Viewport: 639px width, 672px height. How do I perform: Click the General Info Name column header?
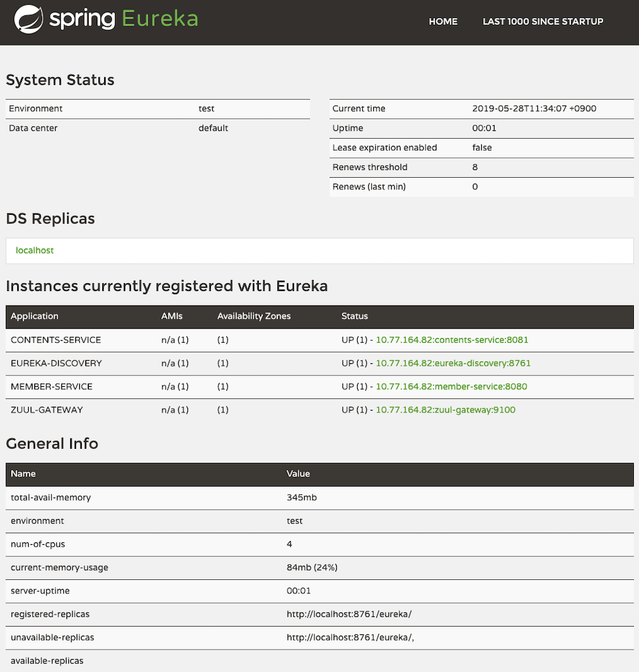click(x=23, y=474)
